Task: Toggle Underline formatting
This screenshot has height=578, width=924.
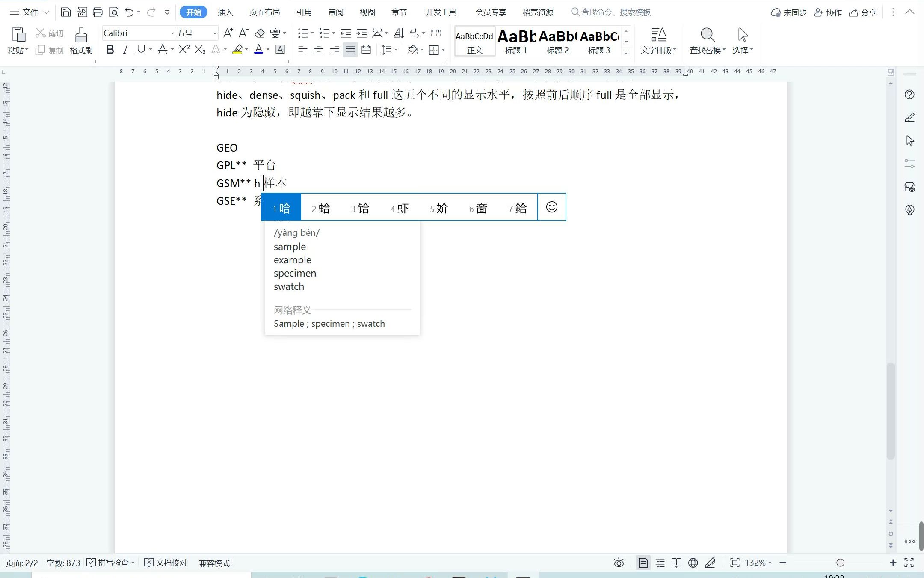Action: coord(141,50)
